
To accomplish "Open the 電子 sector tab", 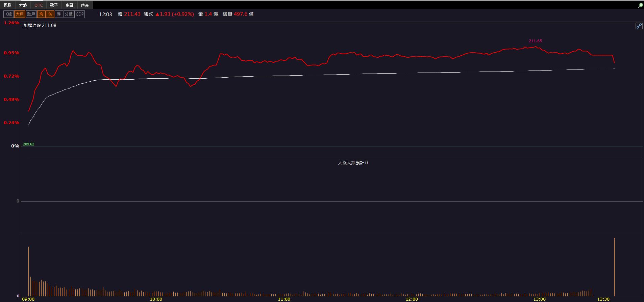I will point(54,5).
